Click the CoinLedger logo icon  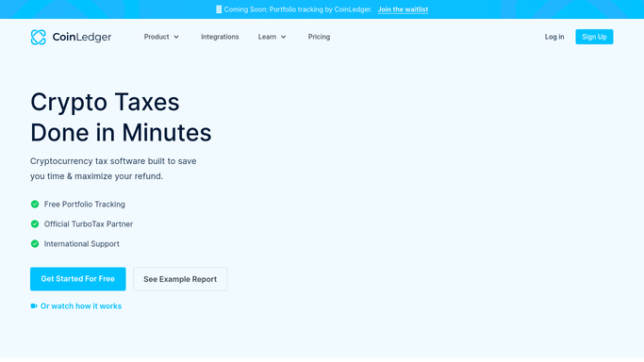click(x=39, y=37)
